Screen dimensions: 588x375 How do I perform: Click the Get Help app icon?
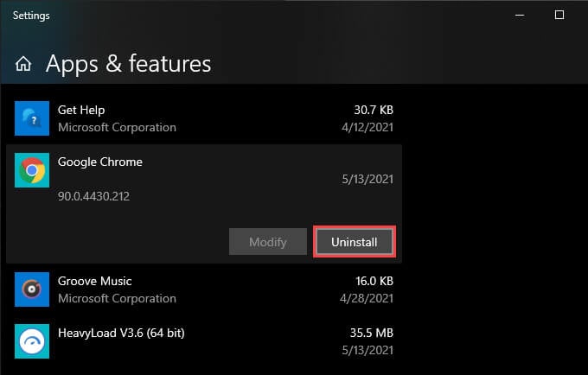pos(32,118)
